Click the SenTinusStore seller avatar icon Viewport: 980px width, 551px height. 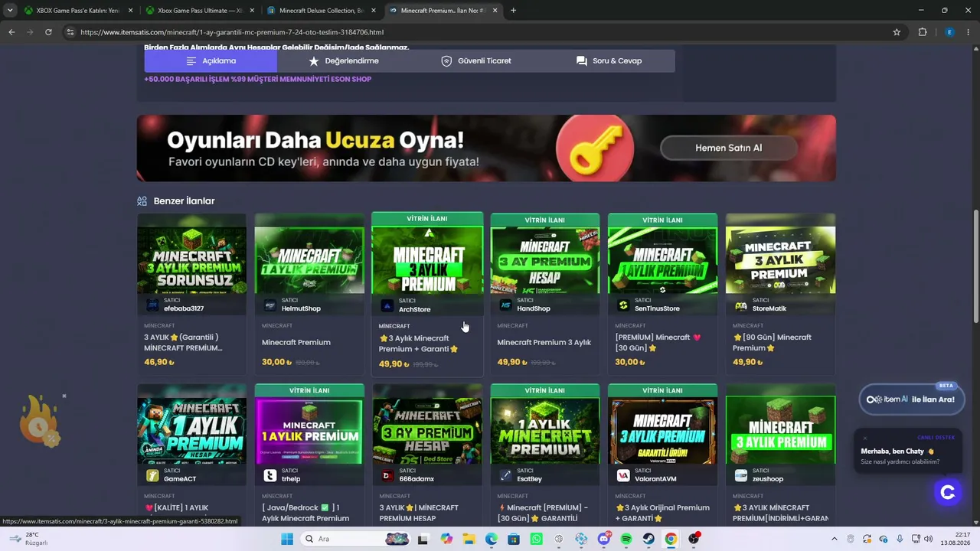point(623,305)
